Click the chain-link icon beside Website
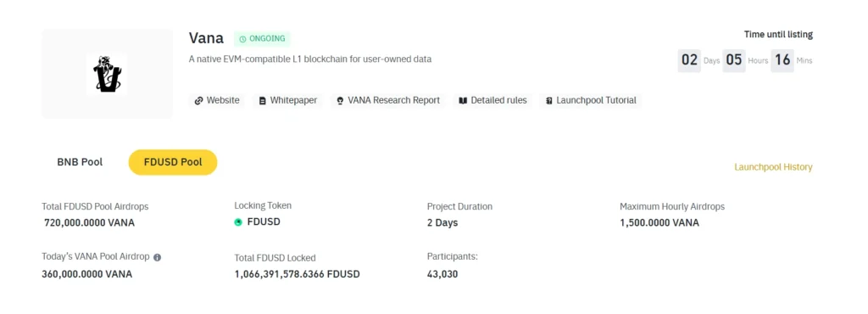The image size is (868, 314). pyautogui.click(x=198, y=101)
